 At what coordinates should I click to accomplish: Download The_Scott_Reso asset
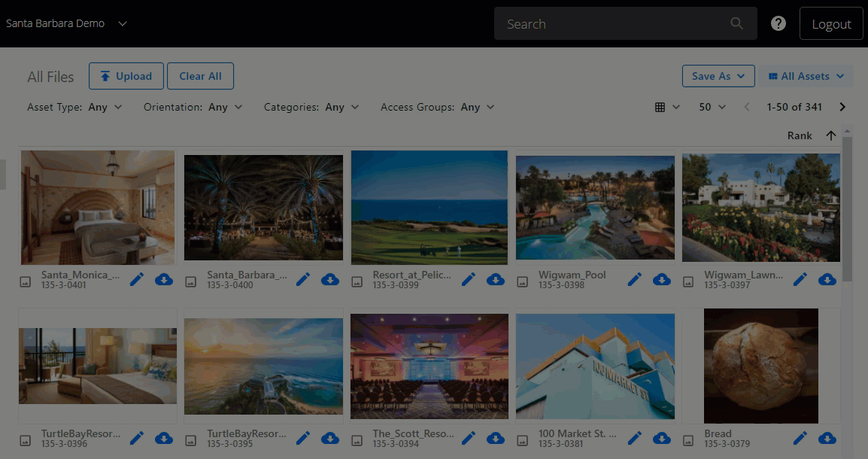click(496, 439)
